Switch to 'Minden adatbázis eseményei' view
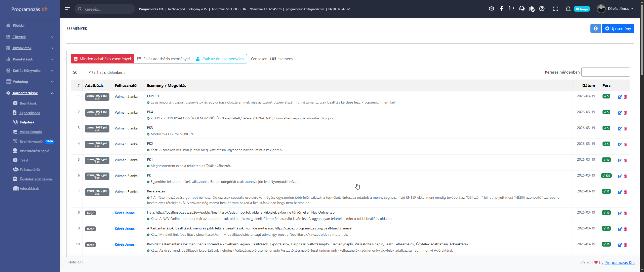The height and width of the screenshot is (272, 644). coord(102,58)
